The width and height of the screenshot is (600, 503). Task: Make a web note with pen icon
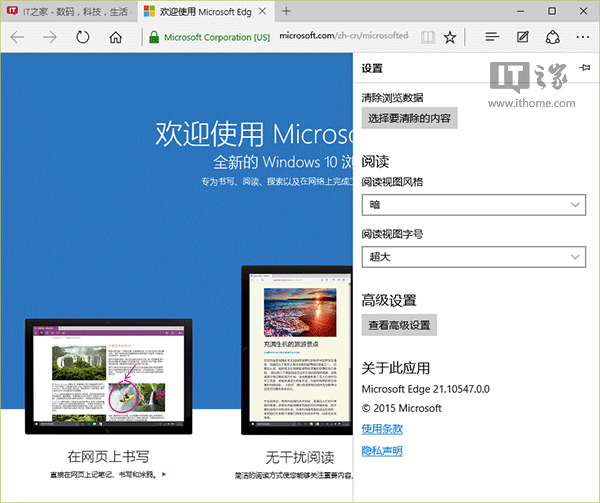(523, 37)
